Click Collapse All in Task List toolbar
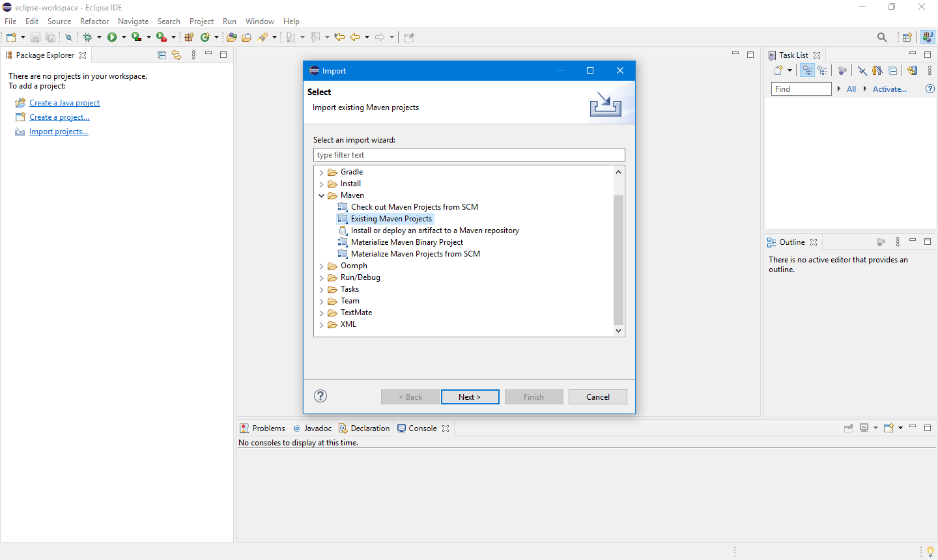 coord(893,70)
